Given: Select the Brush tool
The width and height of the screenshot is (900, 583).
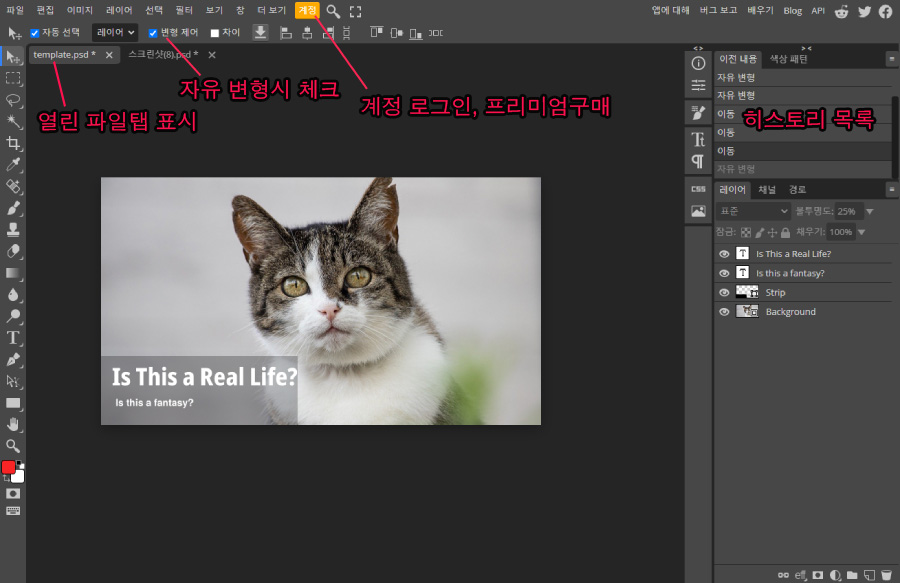Looking at the screenshot, I should [13, 209].
